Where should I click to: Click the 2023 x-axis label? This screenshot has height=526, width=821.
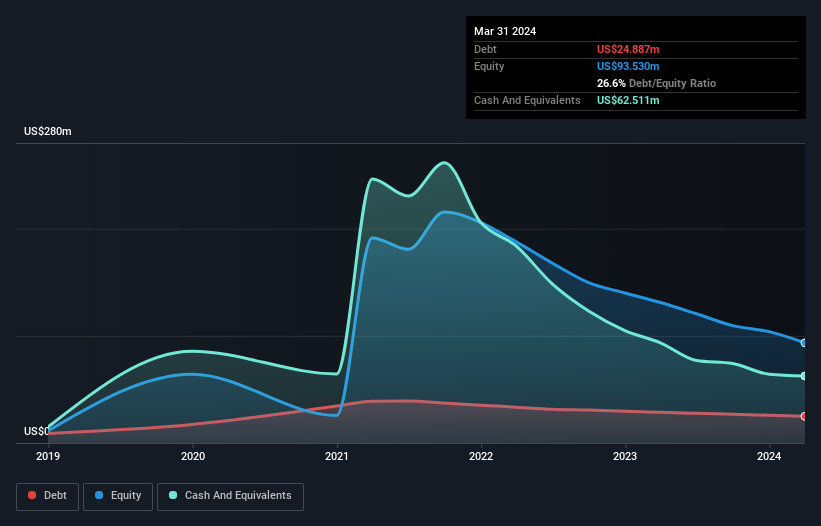point(625,456)
